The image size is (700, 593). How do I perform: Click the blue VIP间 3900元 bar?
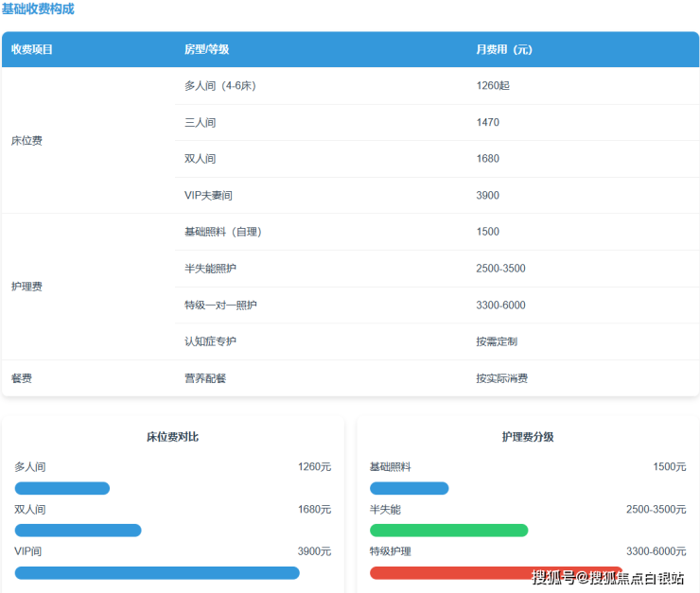157,573
